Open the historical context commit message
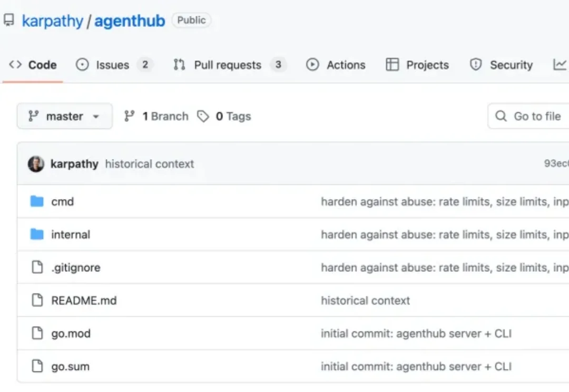The width and height of the screenshot is (569, 392). click(x=150, y=164)
